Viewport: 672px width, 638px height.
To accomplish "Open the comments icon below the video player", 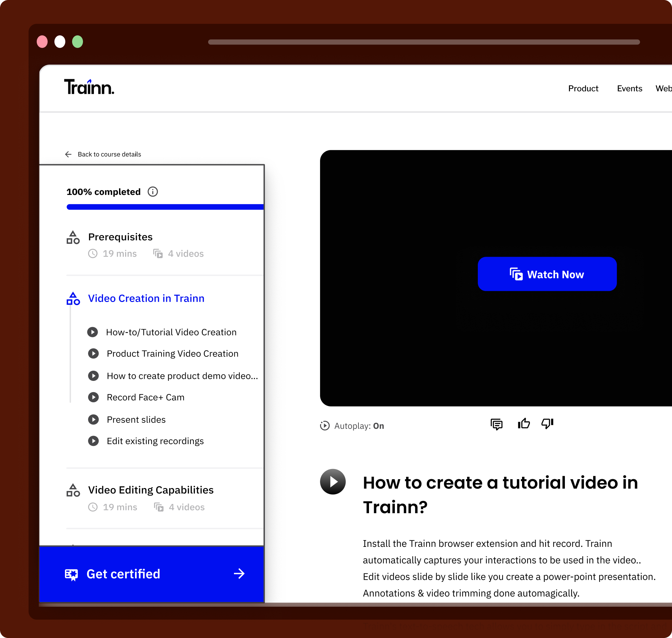I will pyautogui.click(x=497, y=424).
